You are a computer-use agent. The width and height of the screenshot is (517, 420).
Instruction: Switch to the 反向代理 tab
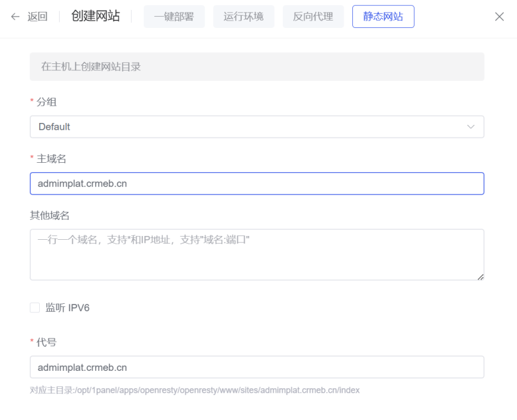pos(313,17)
